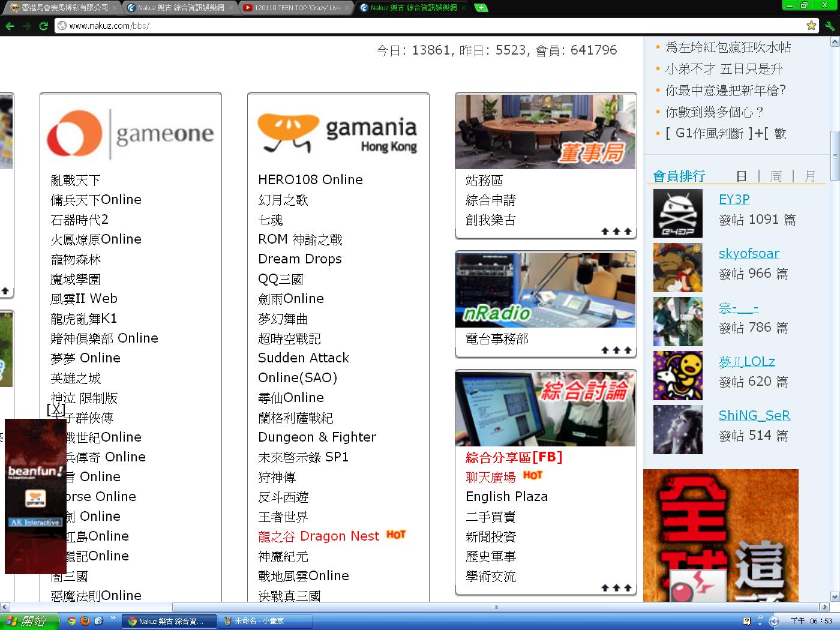Switch to the YouTube TEEN TOP 'Crazy' tab
This screenshot has width=840, height=630.
[x=296, y=8]
